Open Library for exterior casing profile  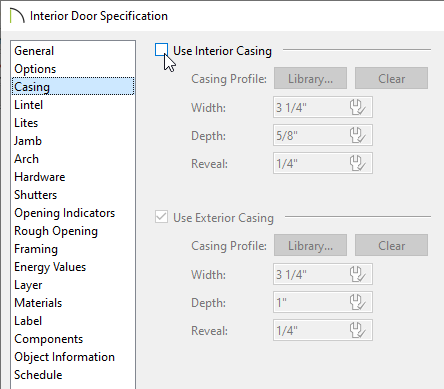(x=310, y=245)
